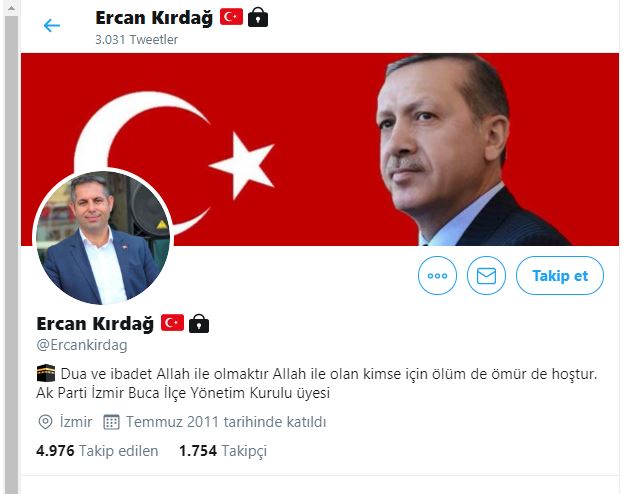The height and width of the screenshot is (494, 631).
Task: Click the padlock icon beside header name
Action: [258, 18]
